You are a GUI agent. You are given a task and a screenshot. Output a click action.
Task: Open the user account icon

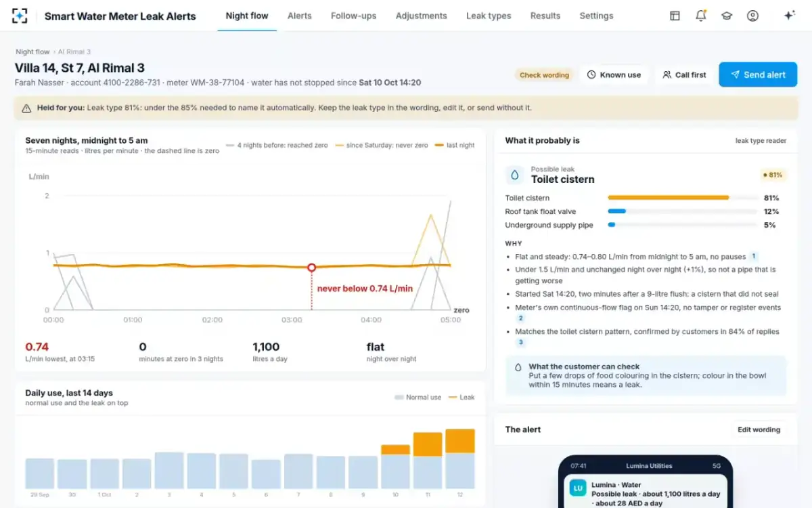[x=752, y=16]
